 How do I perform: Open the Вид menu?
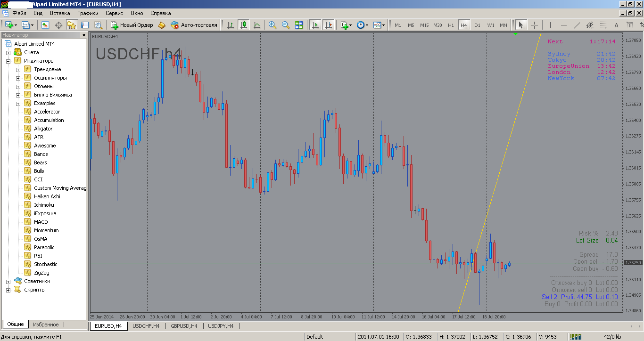(x=38, y=13)
